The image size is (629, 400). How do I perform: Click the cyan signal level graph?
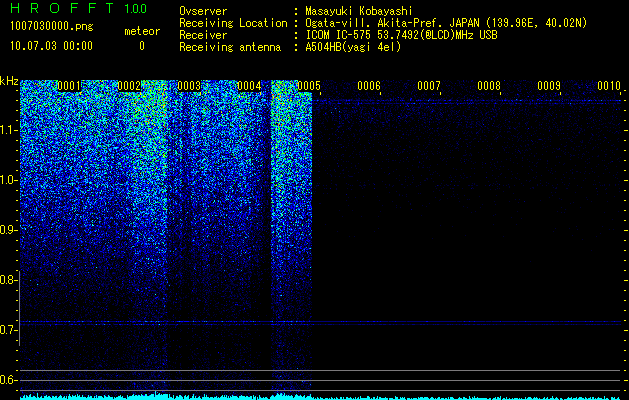tap(321, 397)
